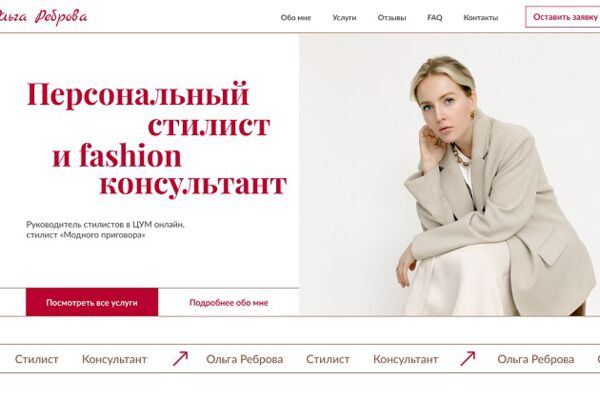Screen dimensions: 600x400
Task: Click the first Ольга Реброва ticker text
Action: click(x=245, y=359)
